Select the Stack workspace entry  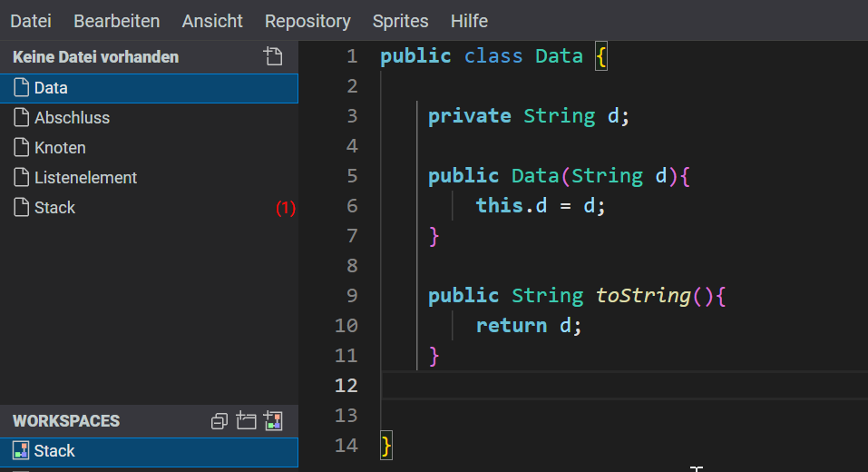coord(54,451)
